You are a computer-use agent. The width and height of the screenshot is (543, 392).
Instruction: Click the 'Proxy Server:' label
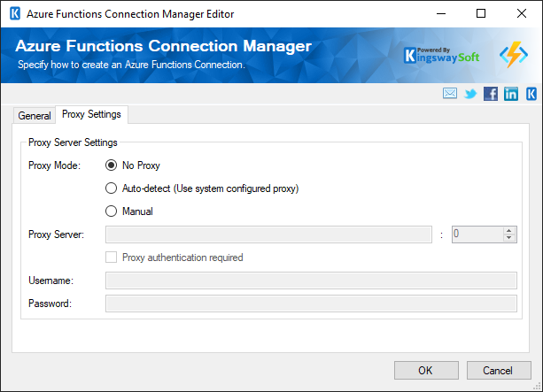pyautogui.click(x=56, y=234)
